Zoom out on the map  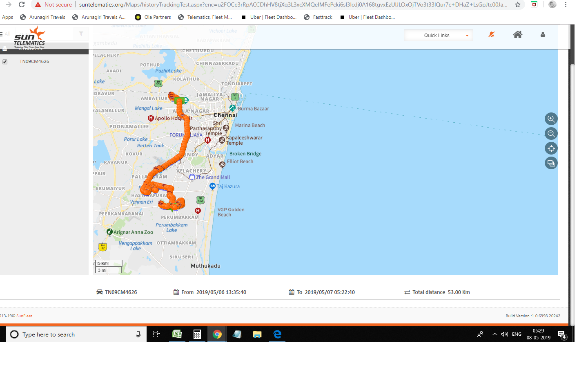pos(551,134)
